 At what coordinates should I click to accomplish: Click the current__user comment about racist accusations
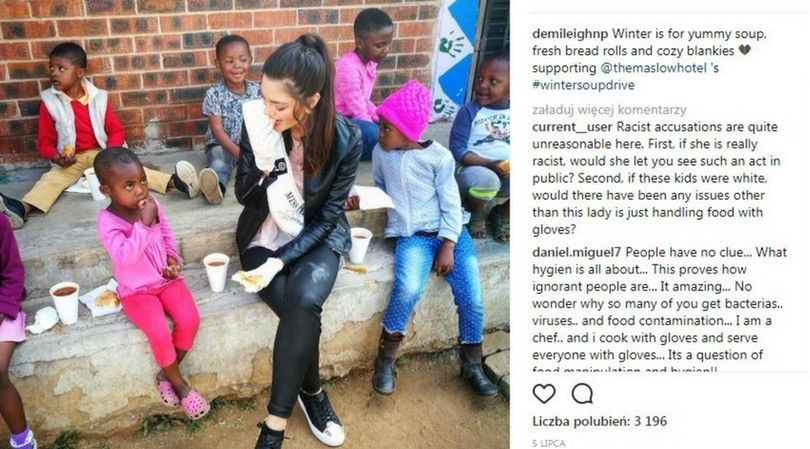(655, 178)
